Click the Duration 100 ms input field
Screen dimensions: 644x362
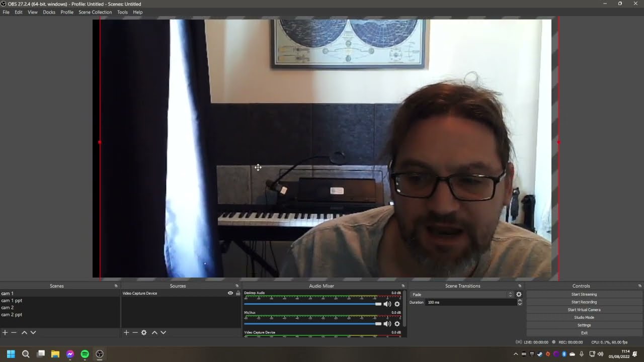pyautogui.click(x=471, y=302)
